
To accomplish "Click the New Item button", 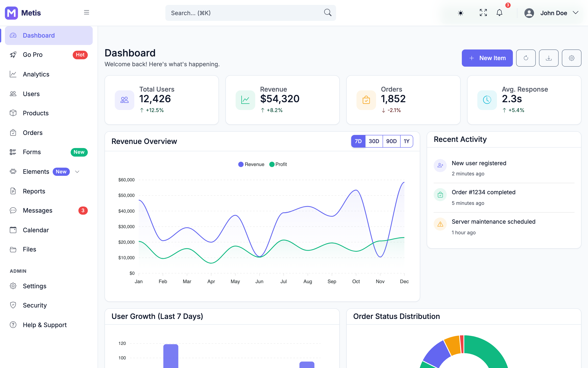I will (487, 58).
